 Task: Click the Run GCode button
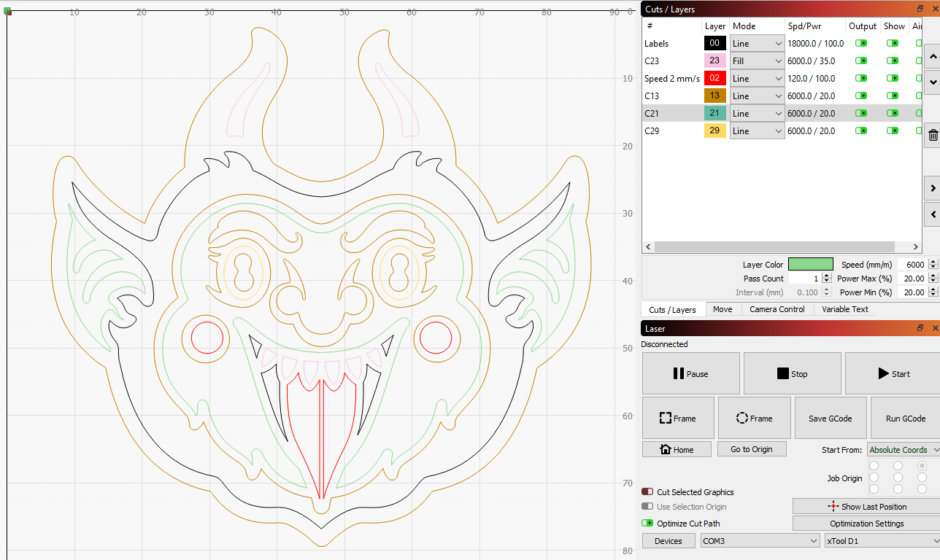tap(906, 418)
